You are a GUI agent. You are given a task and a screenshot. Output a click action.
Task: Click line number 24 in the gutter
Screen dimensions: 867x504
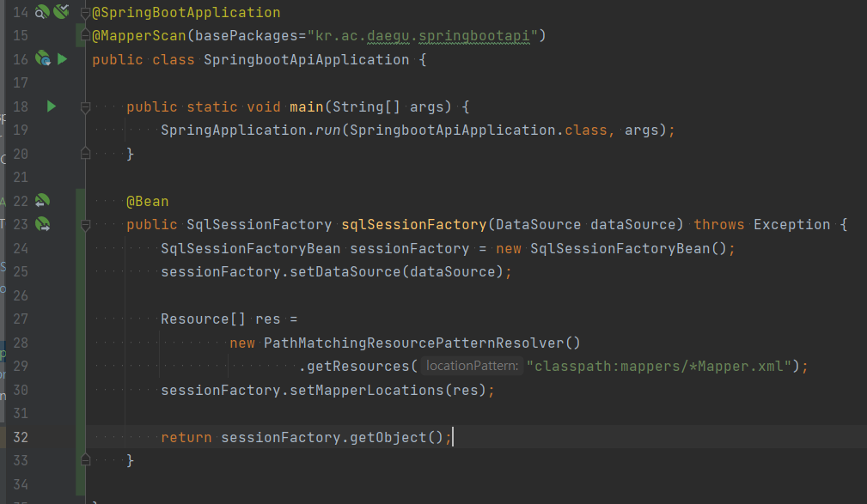coord(21,248)
